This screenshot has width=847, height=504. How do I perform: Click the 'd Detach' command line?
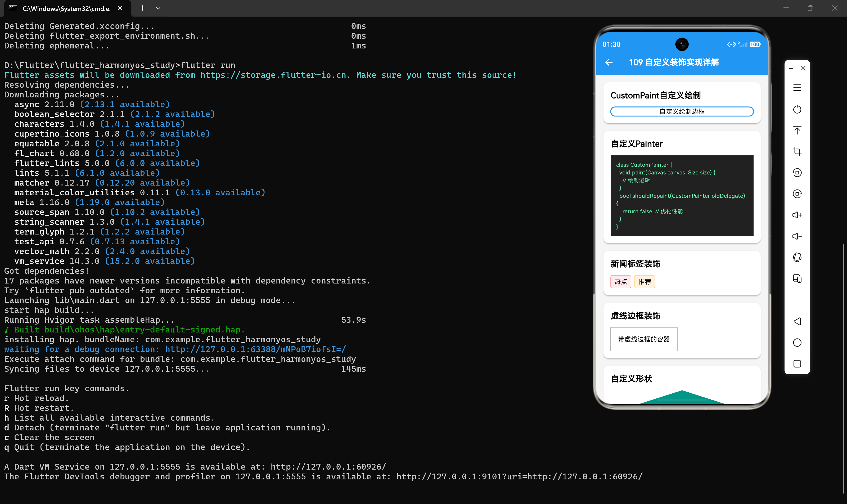click(x=167, y=427)
